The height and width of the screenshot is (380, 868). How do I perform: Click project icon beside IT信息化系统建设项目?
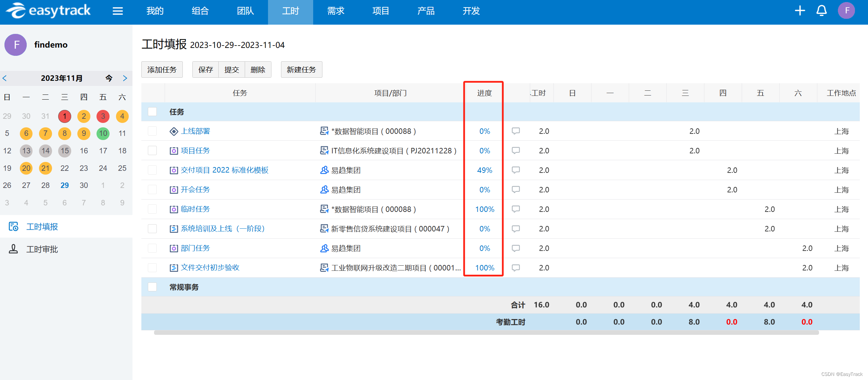324,150
